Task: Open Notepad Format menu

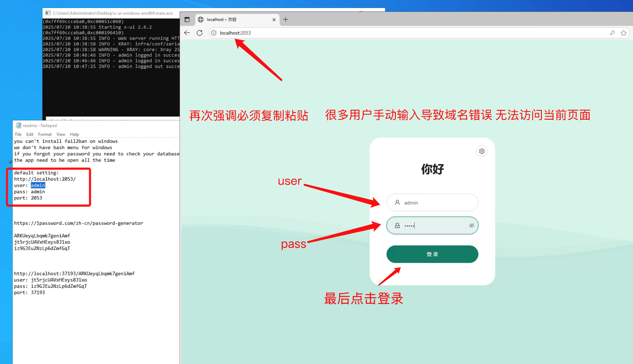Action: click(45, 134)
